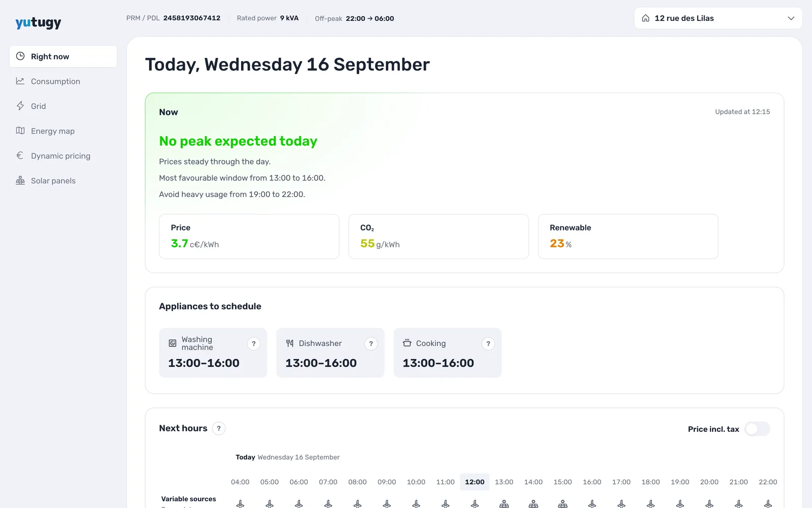Click the washing machine icon
The image size is (812, 508).
173,343
